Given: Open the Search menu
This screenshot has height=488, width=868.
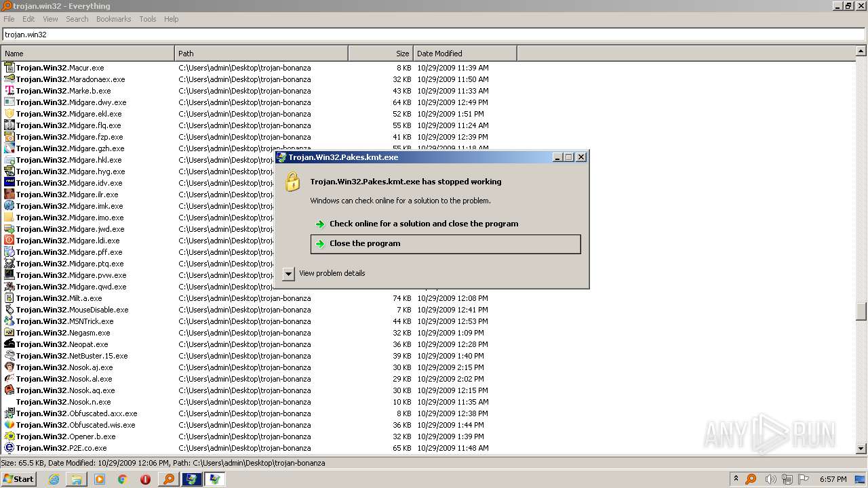Looking at the screenshot, I should click(x=77, y=19).
